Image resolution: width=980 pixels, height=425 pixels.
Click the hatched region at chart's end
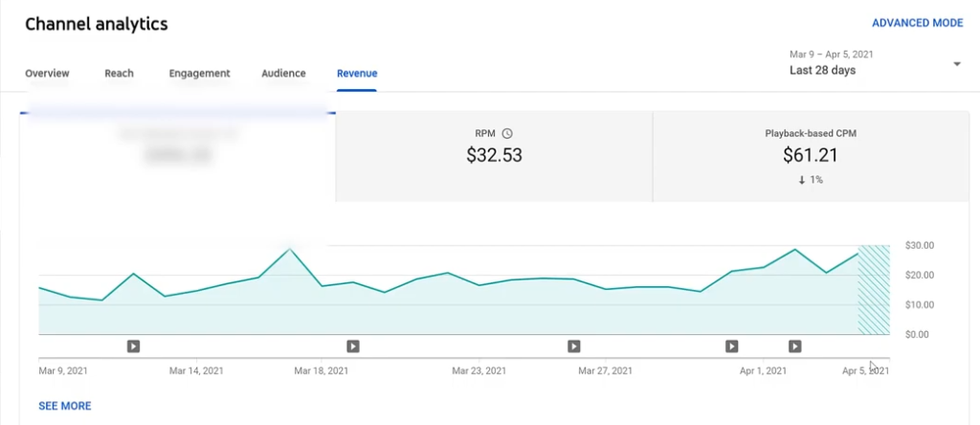874,289
